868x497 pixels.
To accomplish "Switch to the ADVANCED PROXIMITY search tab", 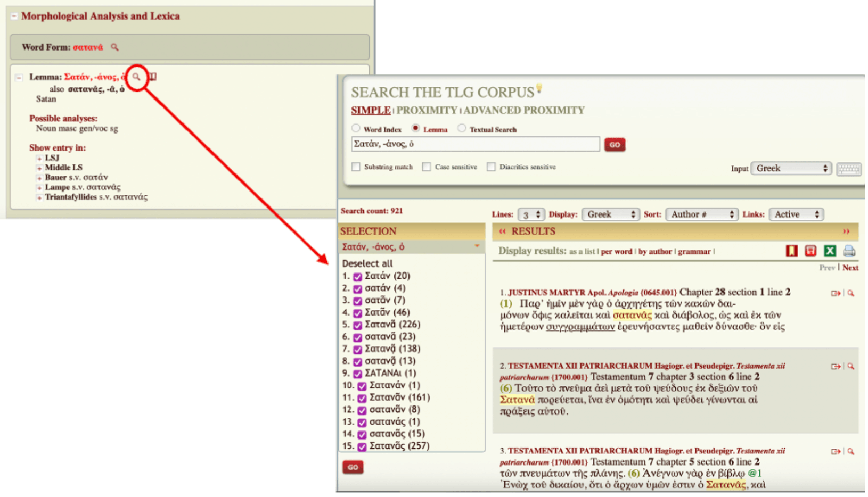I will click(524, 111).
